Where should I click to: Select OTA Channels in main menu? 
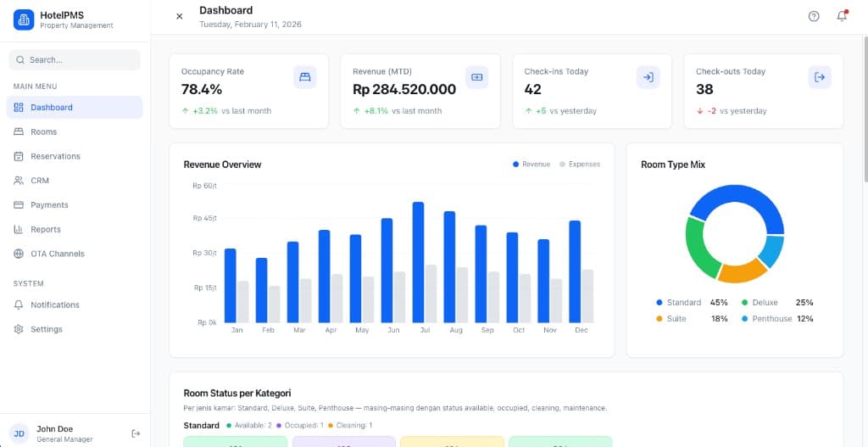click(58, 254)
